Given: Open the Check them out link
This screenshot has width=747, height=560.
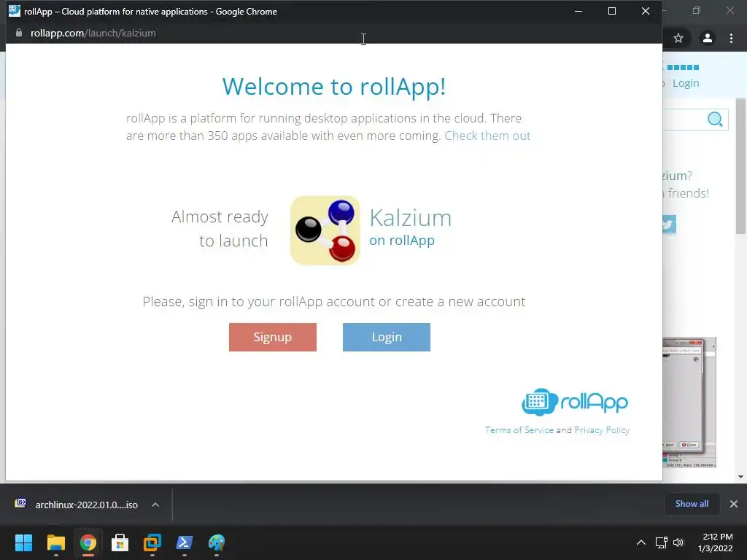Looking at the screenshot, I should 487,136.
